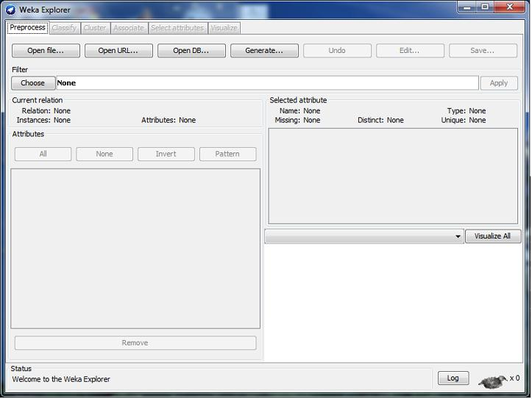Switch to the Classify tab

[x=64, y=28]
